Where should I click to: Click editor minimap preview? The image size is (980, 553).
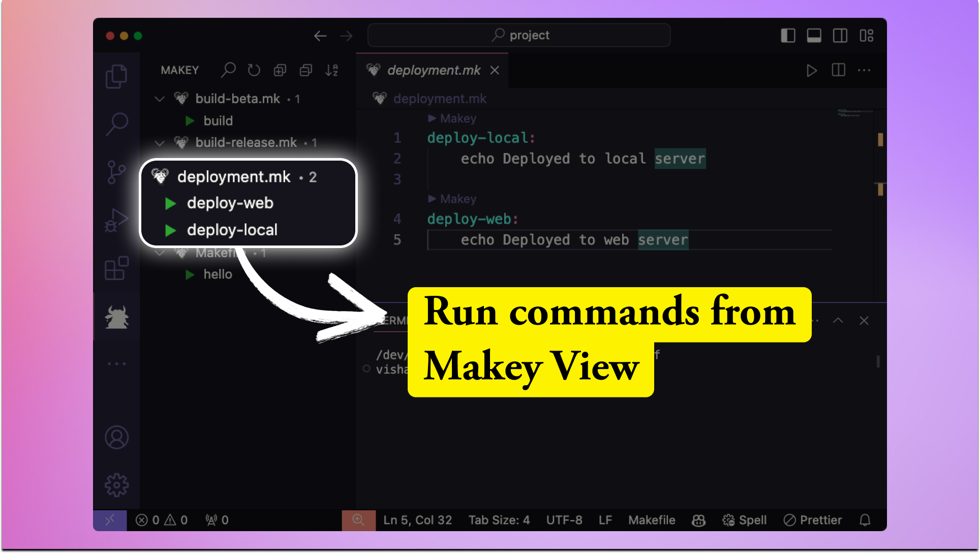[x=855, y=113]
